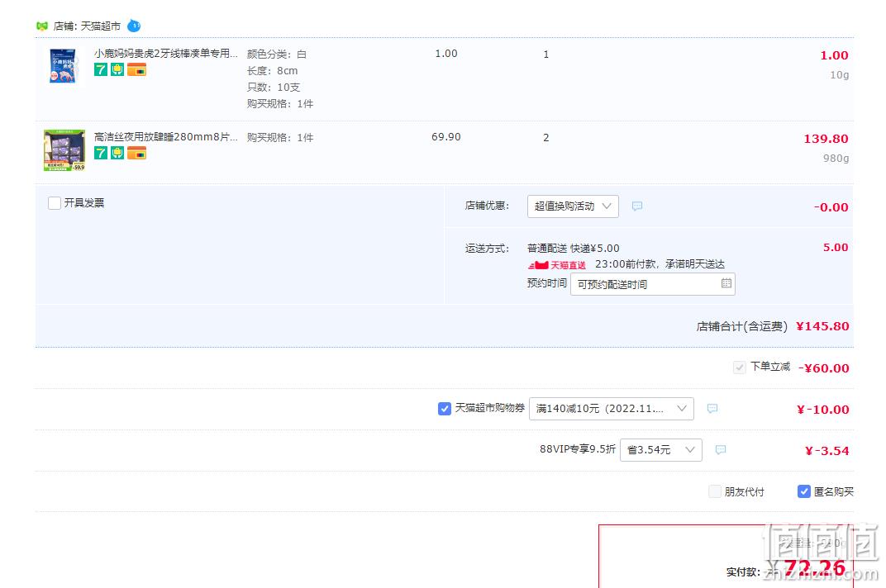Expand the 超值换购活动 store discount dropdown
This screenshot has width=886, height=588.
[x=573, y=206]
